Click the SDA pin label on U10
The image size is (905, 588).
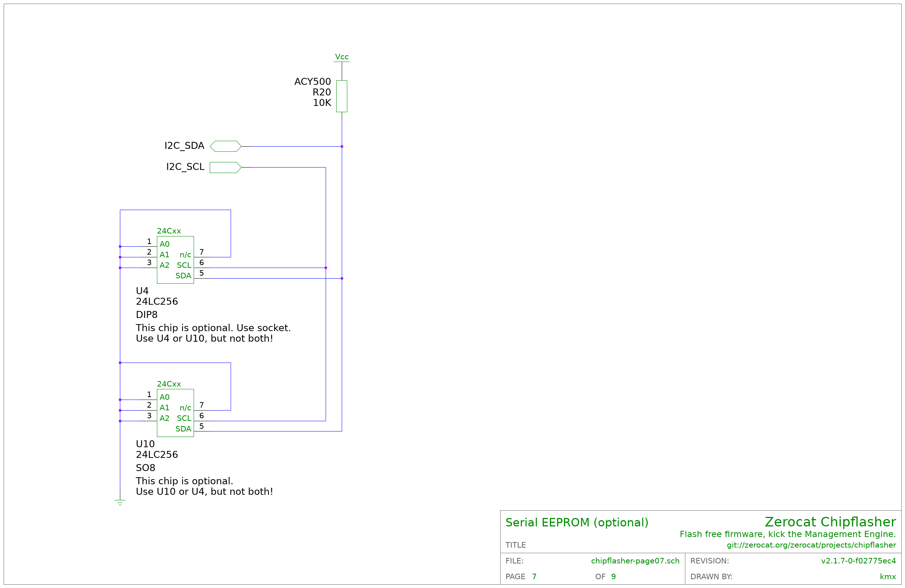coord(183,429)
